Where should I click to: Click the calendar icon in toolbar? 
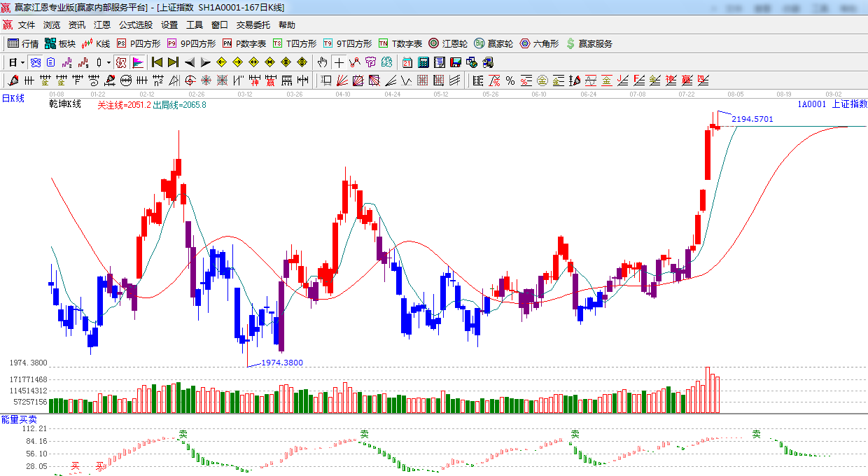407,62
